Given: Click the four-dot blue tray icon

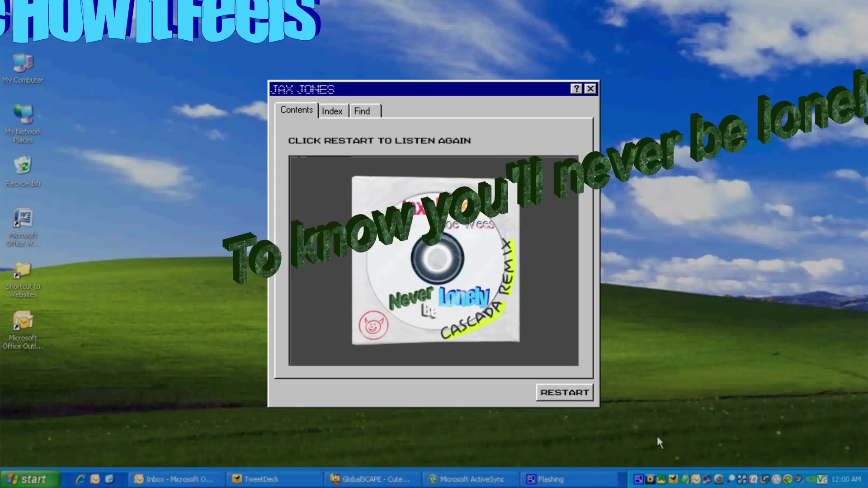Looking at the screenshot, I should click(x=742, y=479).
